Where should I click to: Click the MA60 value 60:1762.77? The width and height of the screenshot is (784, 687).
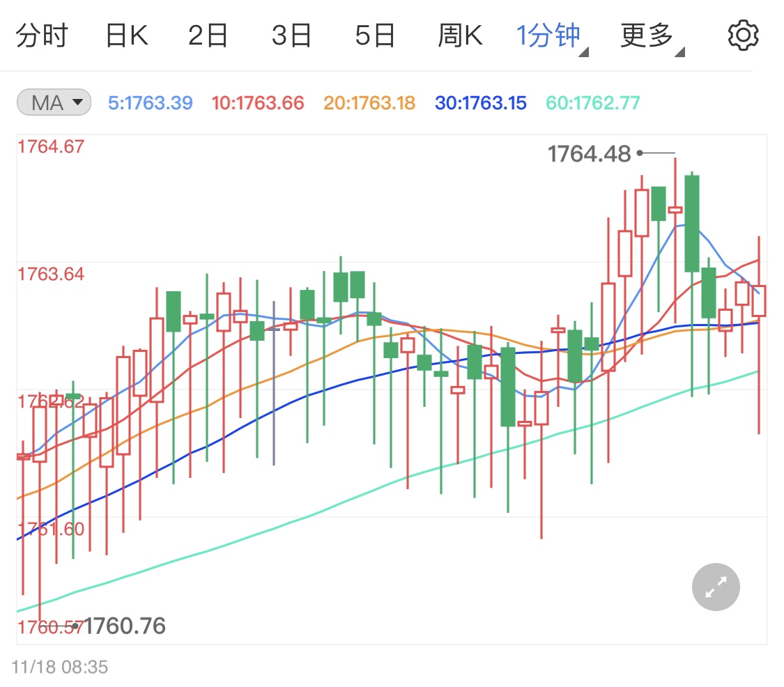point(592,103)
